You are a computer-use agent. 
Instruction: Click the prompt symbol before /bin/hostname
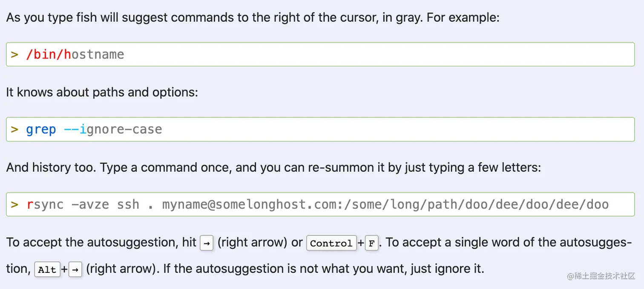15,55
